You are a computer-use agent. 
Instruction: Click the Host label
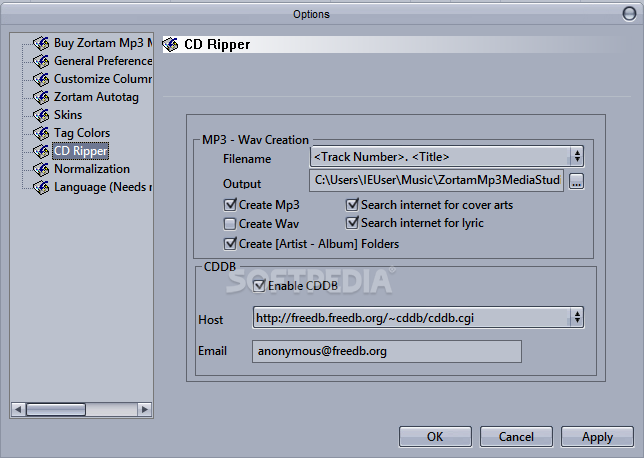coord(210,320)
